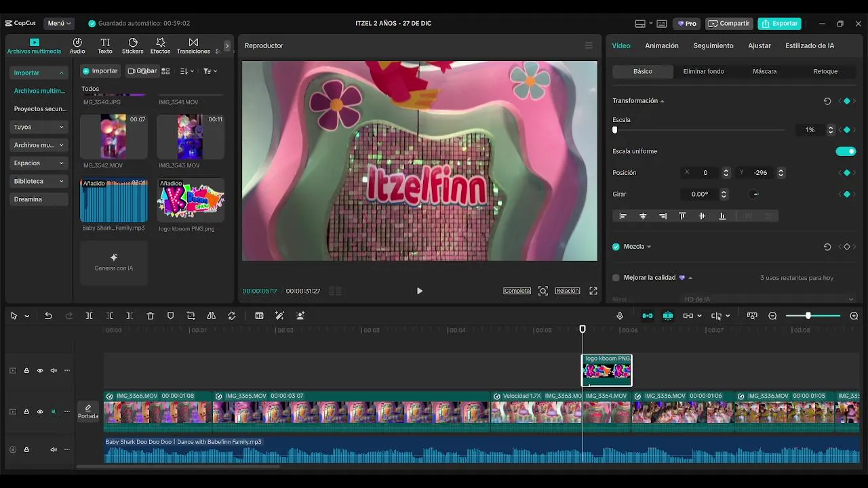Open the Escala percentage dropdown
Viewport: 868px width, 488px height.
click(x=830, y=129)
